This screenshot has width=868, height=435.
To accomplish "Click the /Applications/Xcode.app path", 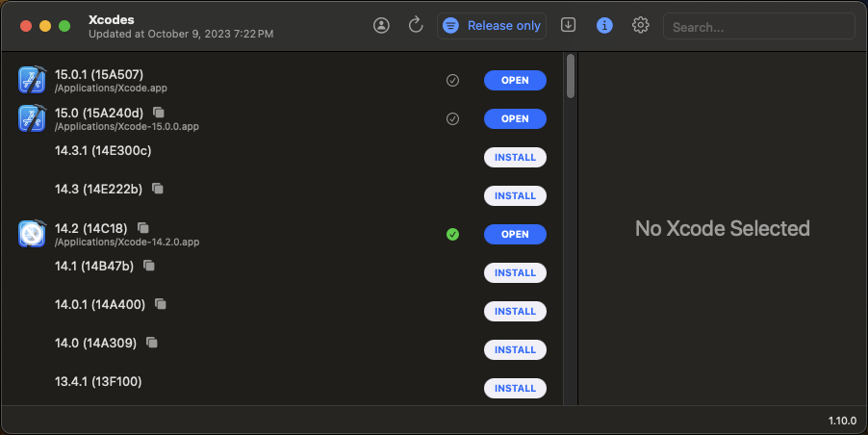I will coord(111,88).
